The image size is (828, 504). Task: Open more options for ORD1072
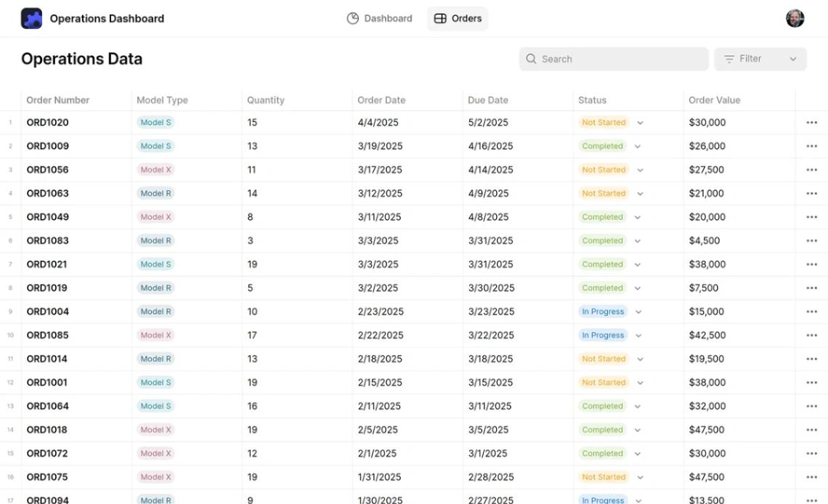click(x=811, y=453)
